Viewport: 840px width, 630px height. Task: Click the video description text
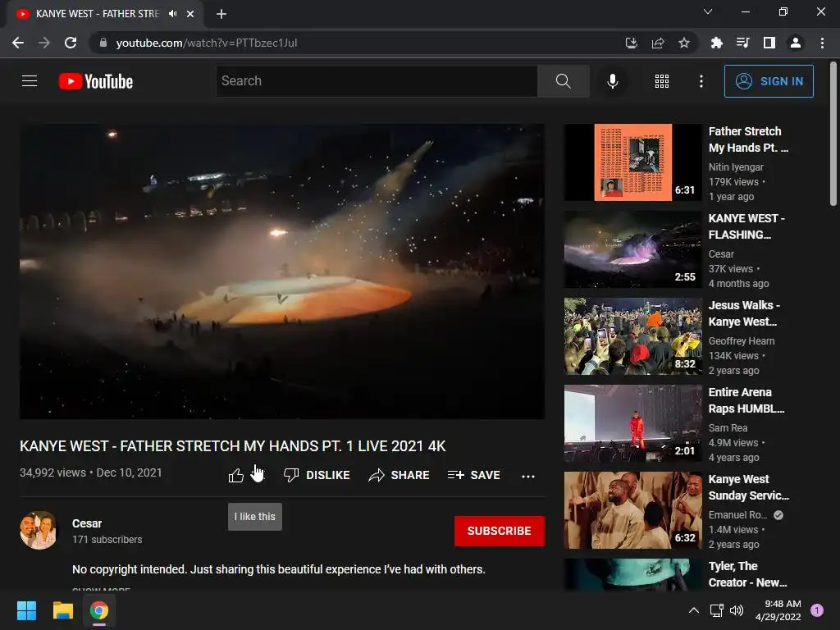point(279,569)
